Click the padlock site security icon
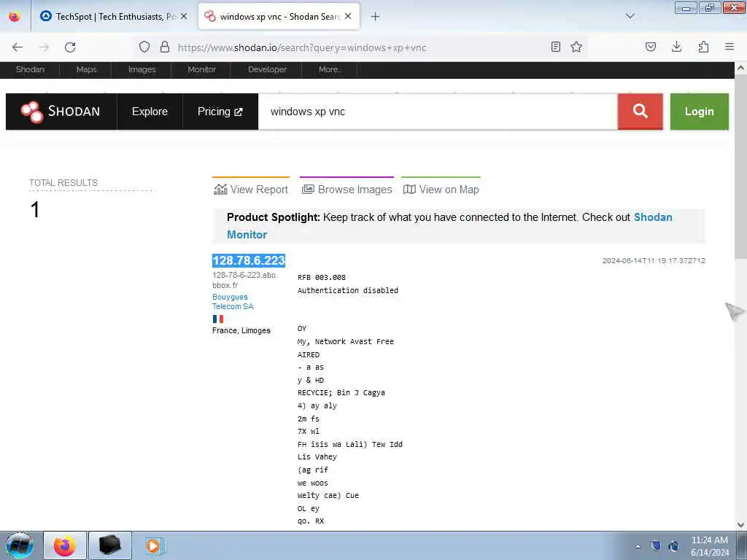The height and width of the screenshot is (560, 747). coord(164,47)
